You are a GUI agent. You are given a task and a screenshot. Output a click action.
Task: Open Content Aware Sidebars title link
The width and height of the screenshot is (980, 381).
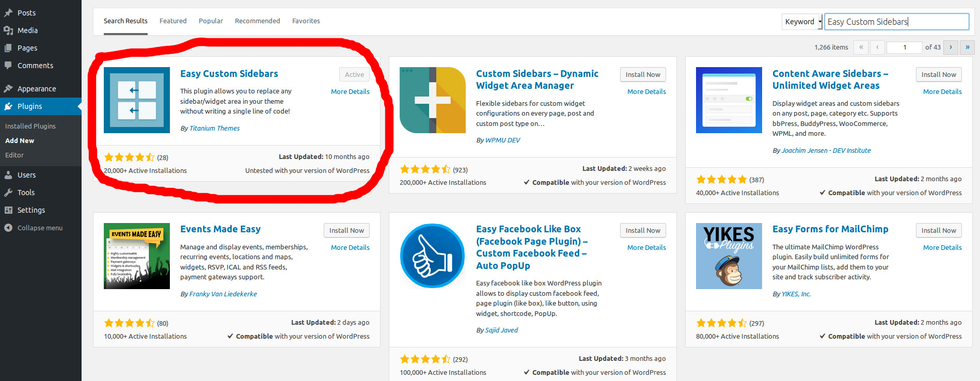pyautogui.click(x=830, y=80)
